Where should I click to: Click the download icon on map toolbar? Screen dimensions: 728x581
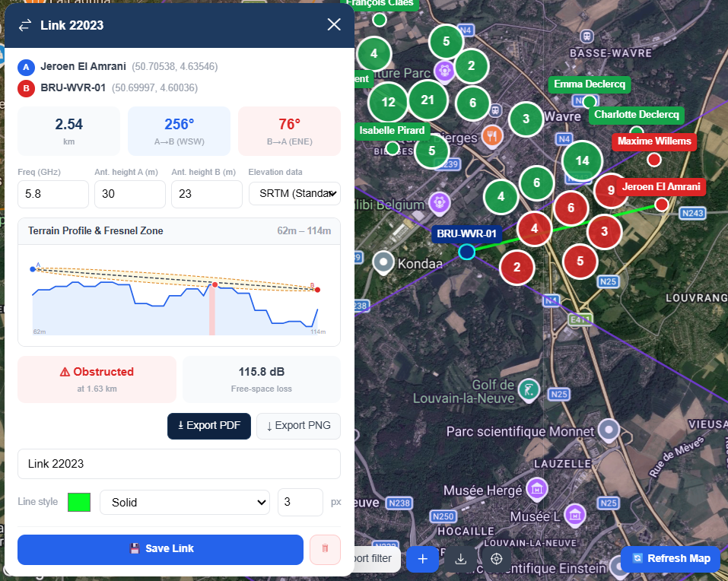tap(460, 559)
